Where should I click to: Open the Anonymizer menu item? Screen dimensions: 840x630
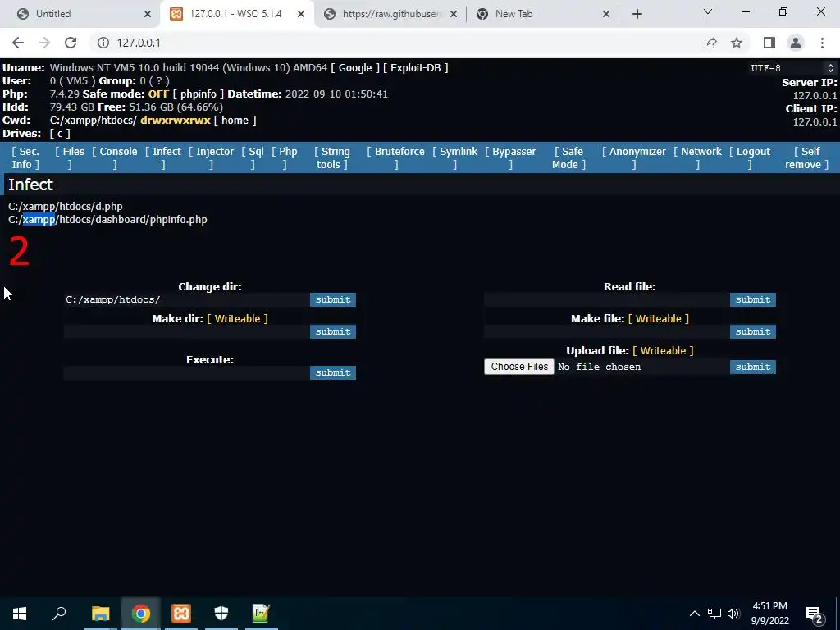pyautogui.click(x=634, y=158)
